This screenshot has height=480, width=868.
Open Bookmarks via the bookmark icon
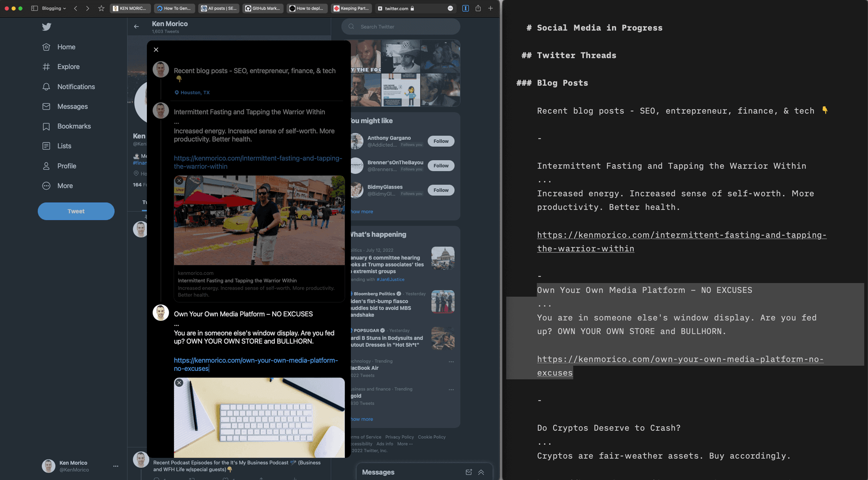point(47,126)
